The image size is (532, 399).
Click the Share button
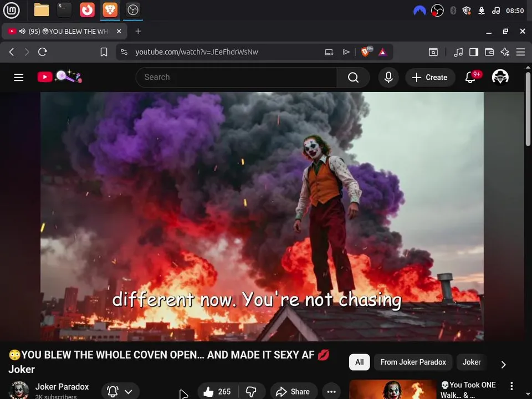294,392
